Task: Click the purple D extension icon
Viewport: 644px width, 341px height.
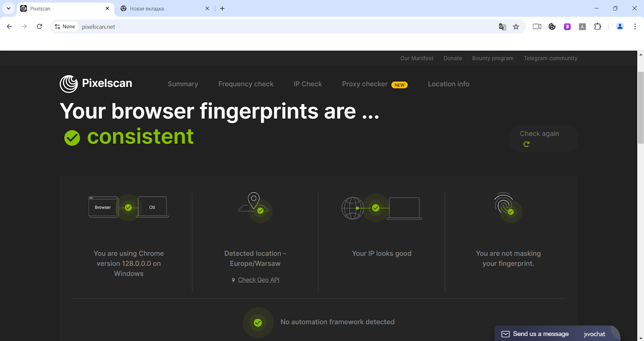Action: [x=567, y=27]
